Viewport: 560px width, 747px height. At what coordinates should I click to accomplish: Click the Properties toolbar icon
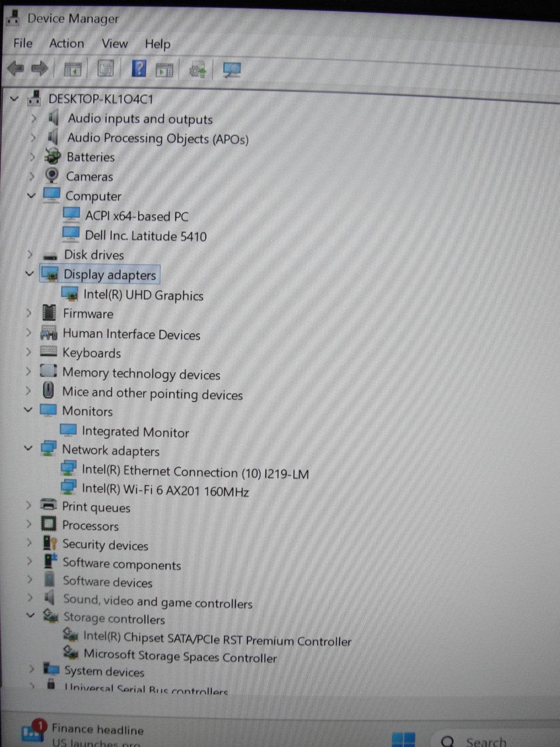pos(105,69)
